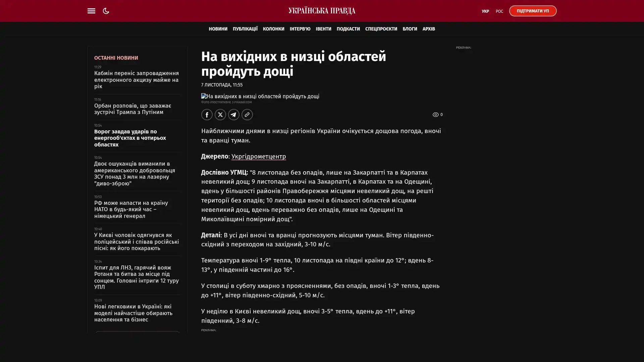Open the Подкасти menu section
644x362 pixels.
coord(348,29)
